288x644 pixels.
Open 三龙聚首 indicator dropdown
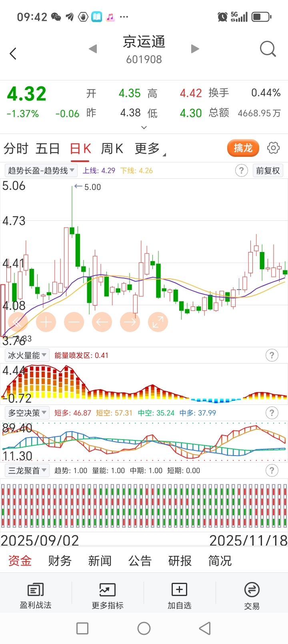click(27, 470)
